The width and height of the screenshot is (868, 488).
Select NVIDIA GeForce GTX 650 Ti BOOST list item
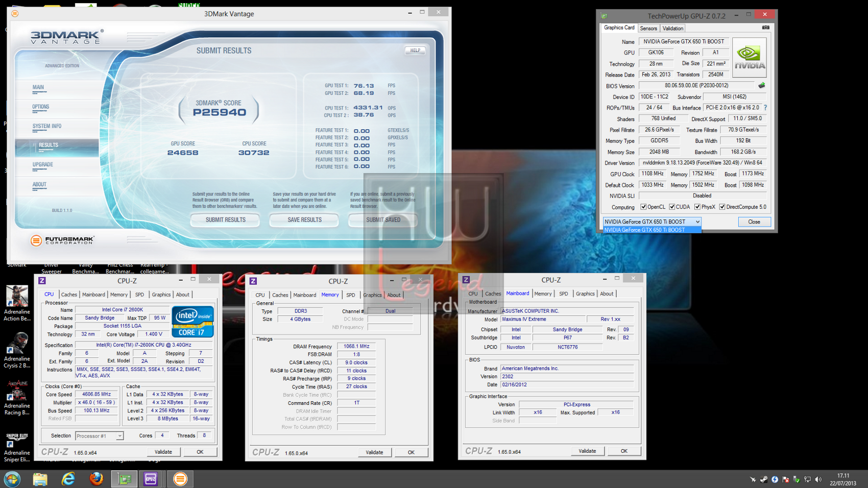click(x=652, y=230)
